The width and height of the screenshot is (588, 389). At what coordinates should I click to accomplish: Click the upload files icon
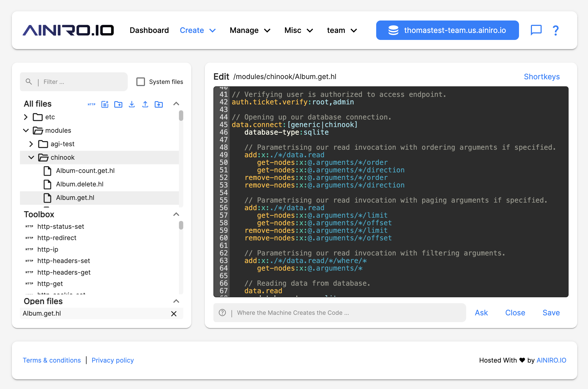[x=145, y=104]
